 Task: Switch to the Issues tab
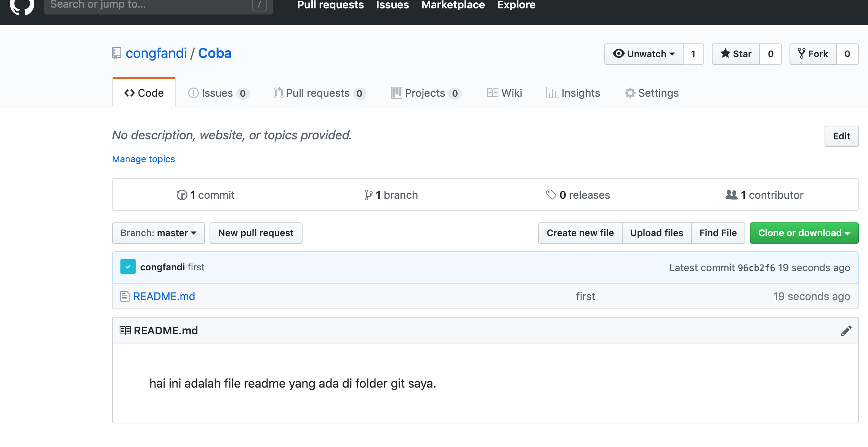[217, 93]
